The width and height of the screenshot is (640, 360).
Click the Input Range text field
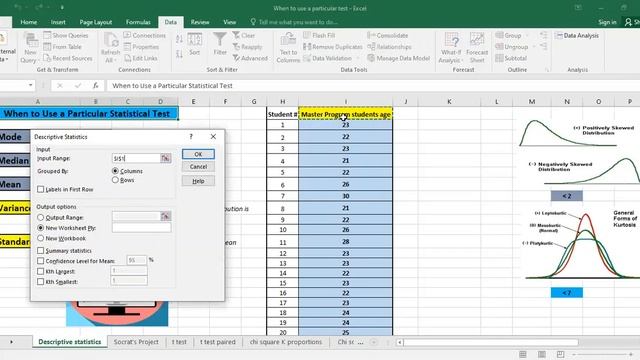(x=136, y=158)
